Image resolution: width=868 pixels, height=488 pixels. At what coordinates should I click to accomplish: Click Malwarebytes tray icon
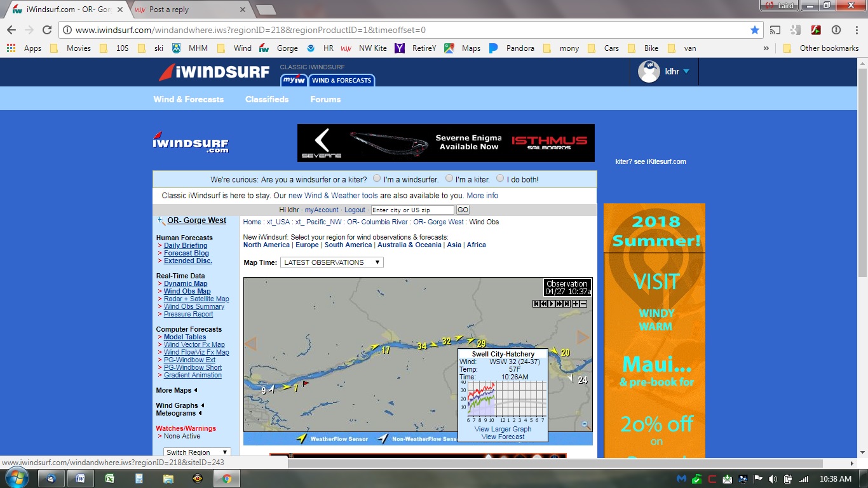682,478
